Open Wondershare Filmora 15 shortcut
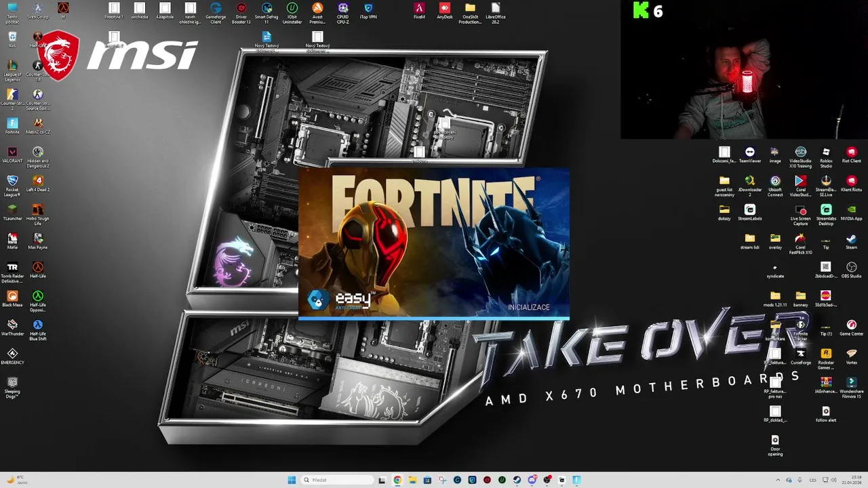Image resolution: width=868 pixels, height=488 pixels. click(x=852, y=386)
